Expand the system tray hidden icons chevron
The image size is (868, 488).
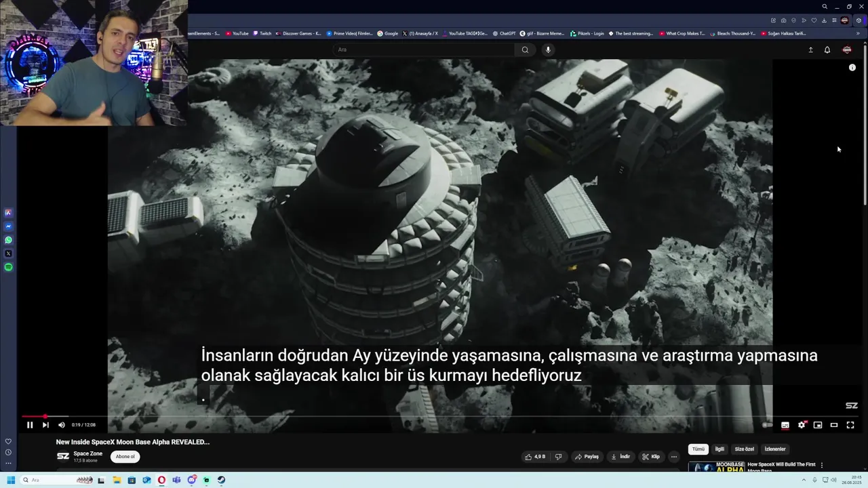(805, 480)
